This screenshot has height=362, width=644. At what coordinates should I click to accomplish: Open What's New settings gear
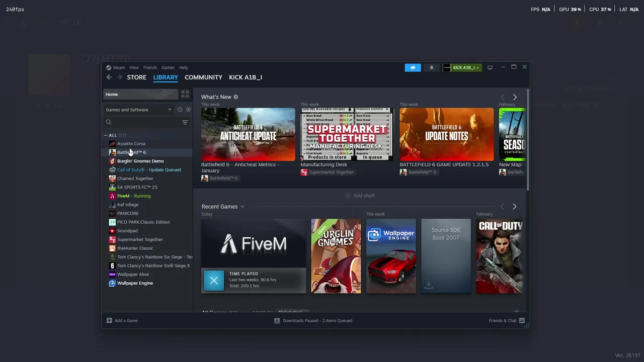pos(235,97)
